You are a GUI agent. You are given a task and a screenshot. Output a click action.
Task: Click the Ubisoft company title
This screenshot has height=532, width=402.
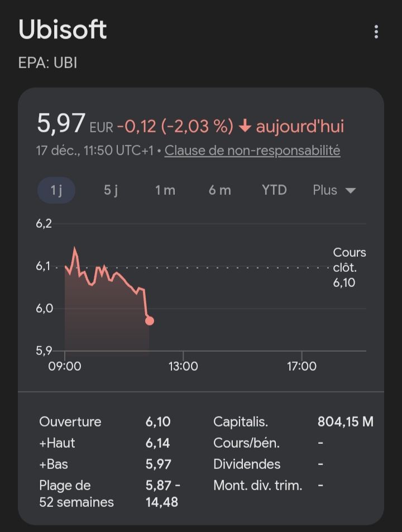63,30
